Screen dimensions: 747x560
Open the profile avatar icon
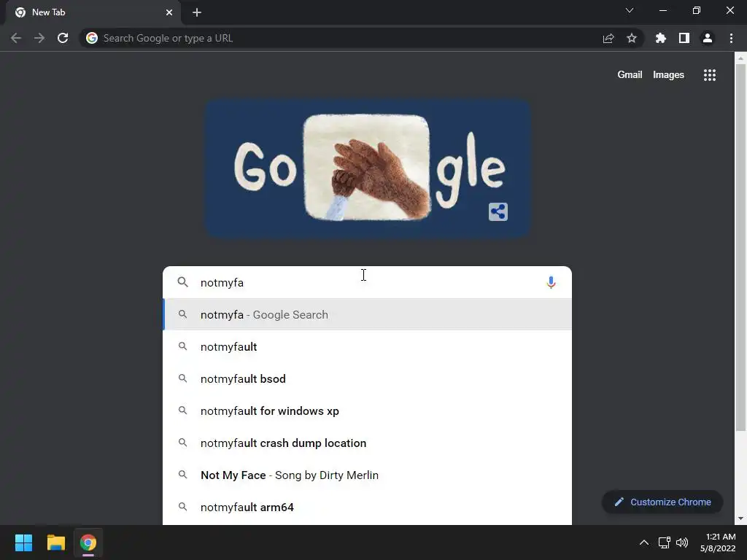pyautogui.click(x=708, y=38)
